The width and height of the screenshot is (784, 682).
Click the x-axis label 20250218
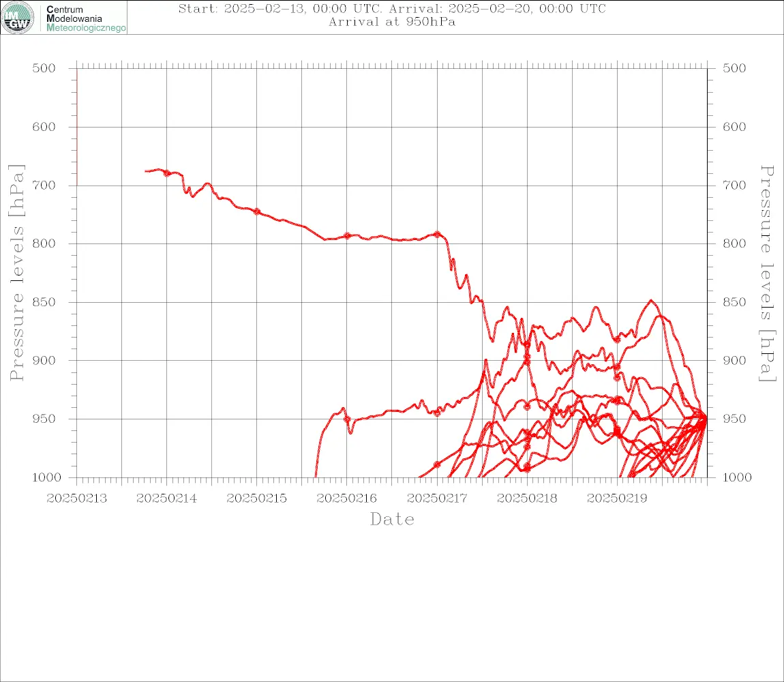click(x=527, y=499)
